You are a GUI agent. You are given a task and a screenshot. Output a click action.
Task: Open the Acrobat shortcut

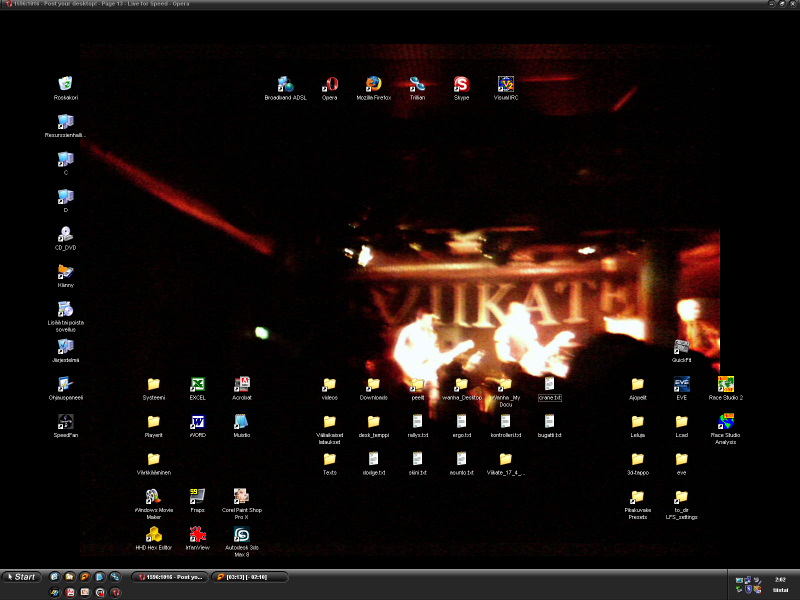tap(241, 388)
